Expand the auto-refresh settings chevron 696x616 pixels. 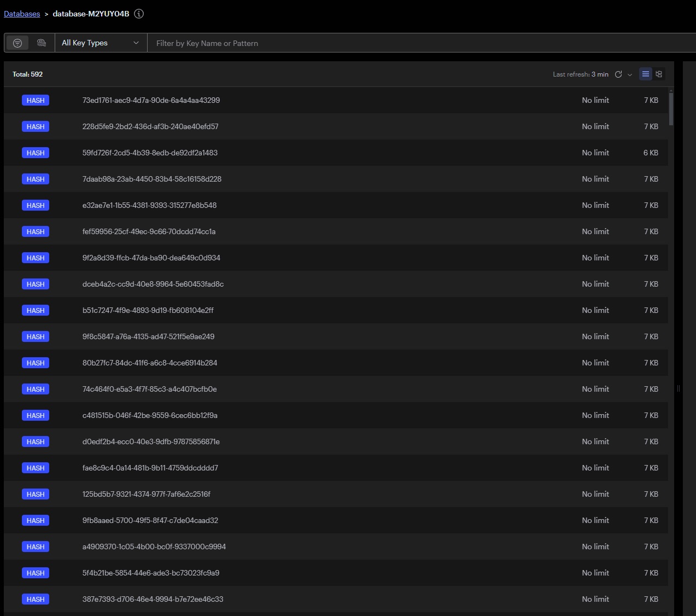coord(630,74)
